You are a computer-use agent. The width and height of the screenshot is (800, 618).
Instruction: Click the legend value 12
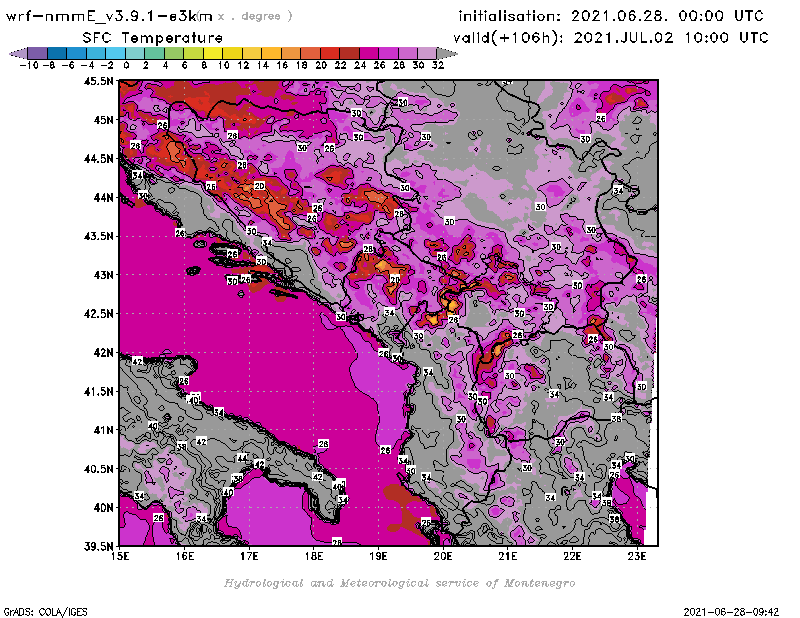(x=243, y=65)
